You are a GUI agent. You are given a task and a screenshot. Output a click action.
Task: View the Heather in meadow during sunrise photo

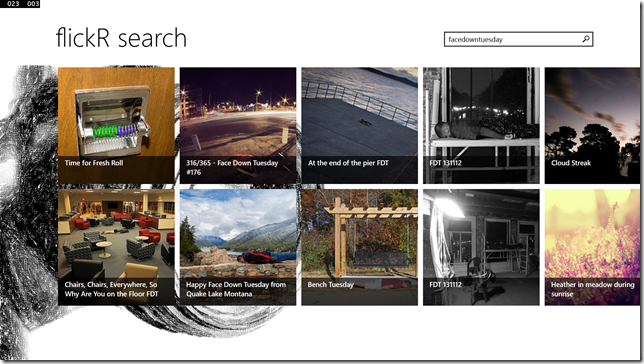click(592, 247)
